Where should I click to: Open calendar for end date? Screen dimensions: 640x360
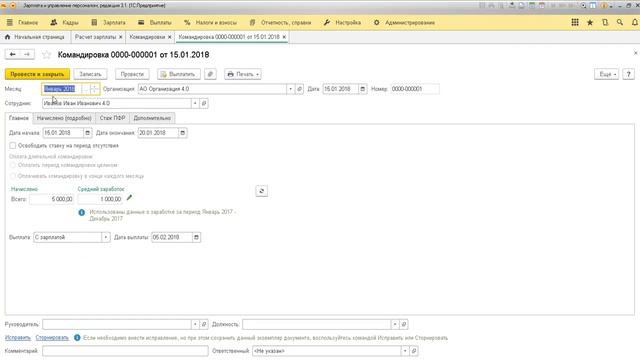click(182, 133)
